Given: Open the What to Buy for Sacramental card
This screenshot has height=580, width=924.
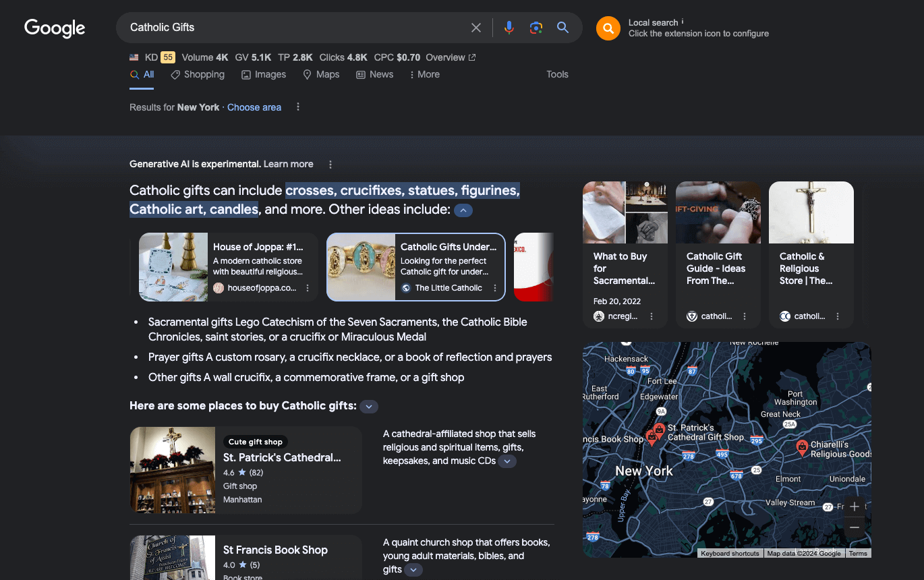Looking at the screenshot, I should (625, 255).
